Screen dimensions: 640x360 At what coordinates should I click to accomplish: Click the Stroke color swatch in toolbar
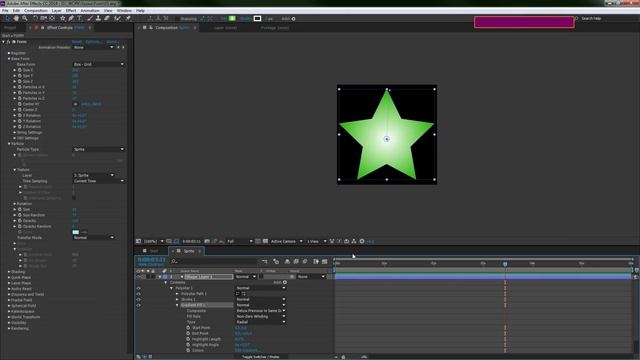pyautogui.click(x=258, y=18)
